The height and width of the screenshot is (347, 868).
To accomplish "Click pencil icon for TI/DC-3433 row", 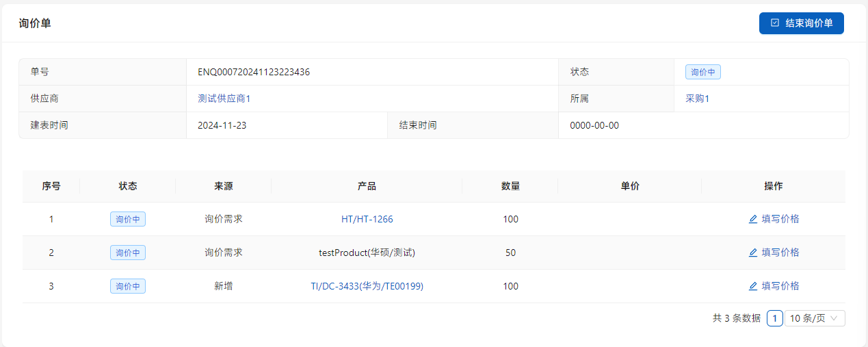I will click(753, 286).
